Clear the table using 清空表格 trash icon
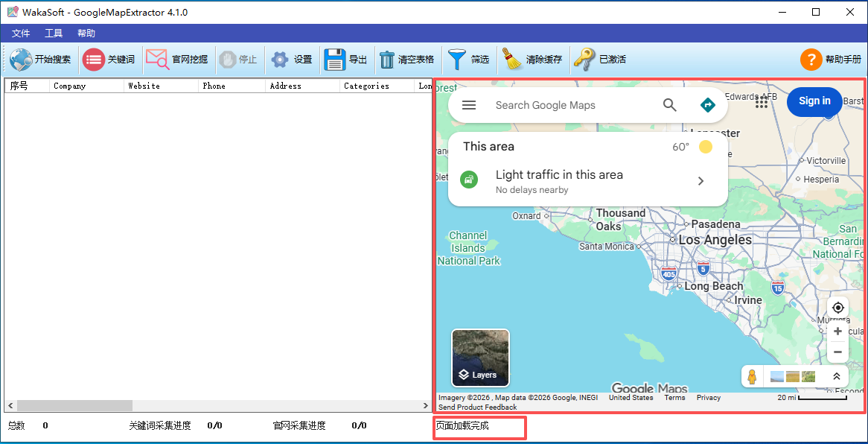This screenshot has height=444, width=868. (x=387, y=60)
